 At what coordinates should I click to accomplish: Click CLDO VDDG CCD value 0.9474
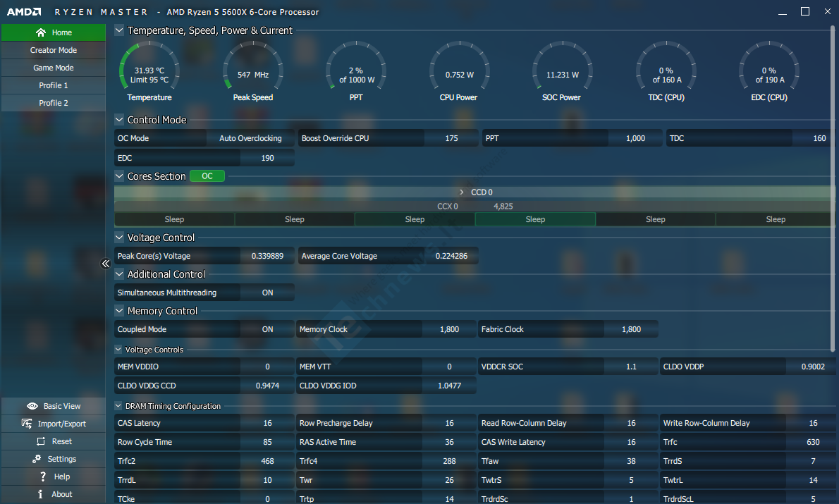click(267, 386)
